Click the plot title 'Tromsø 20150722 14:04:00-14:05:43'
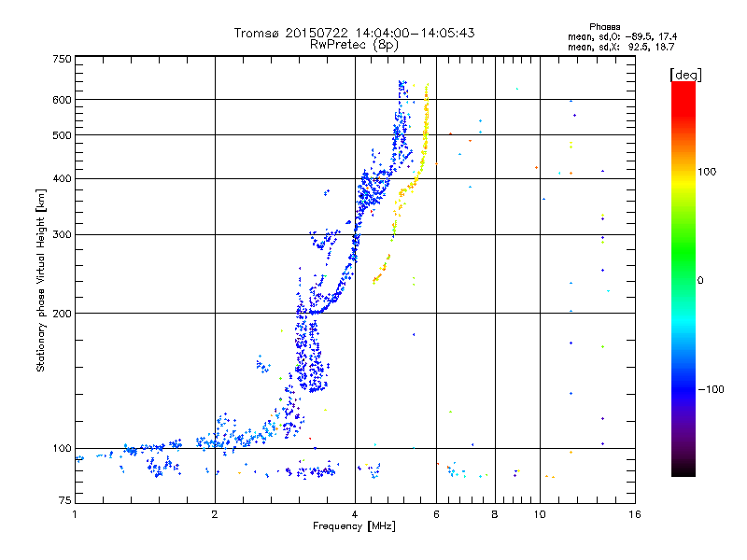Viewport: 747px width, 560px height. coord(354,33)
